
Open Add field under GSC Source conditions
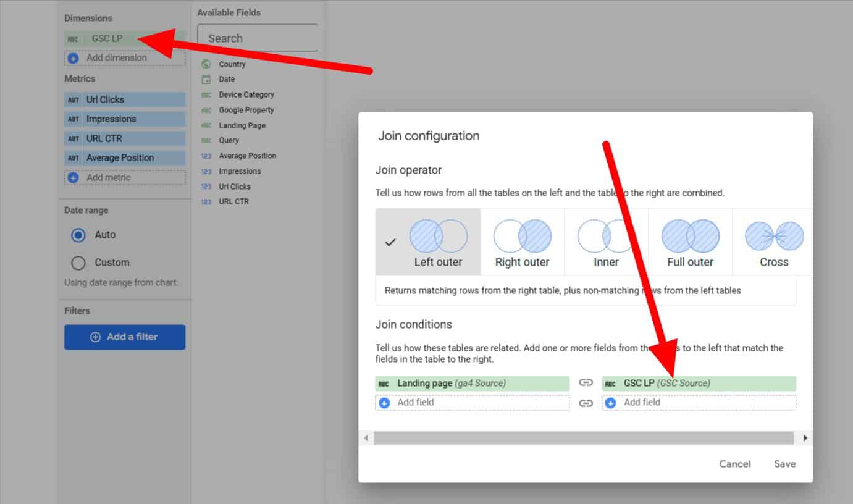pyautogui.click(x=642, y=402)
